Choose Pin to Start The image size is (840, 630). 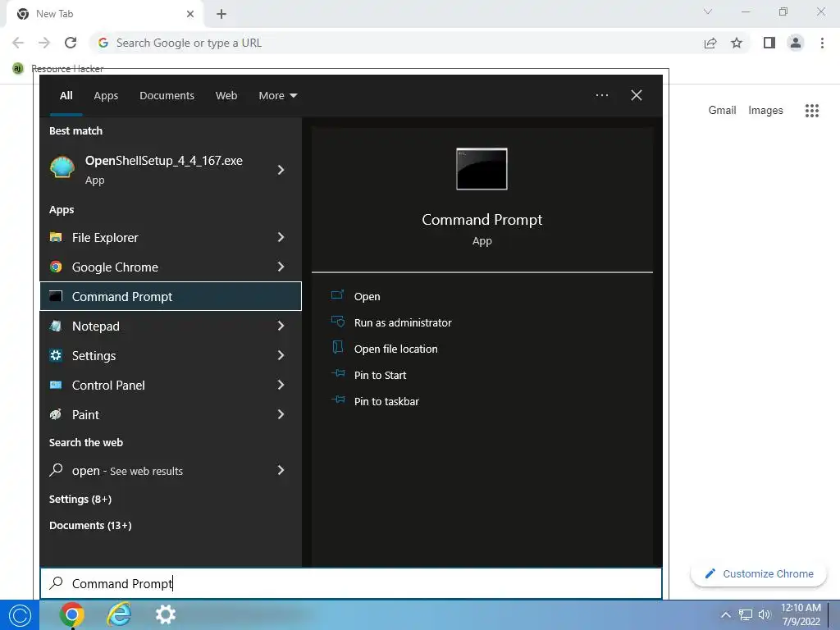coord(380,375)
